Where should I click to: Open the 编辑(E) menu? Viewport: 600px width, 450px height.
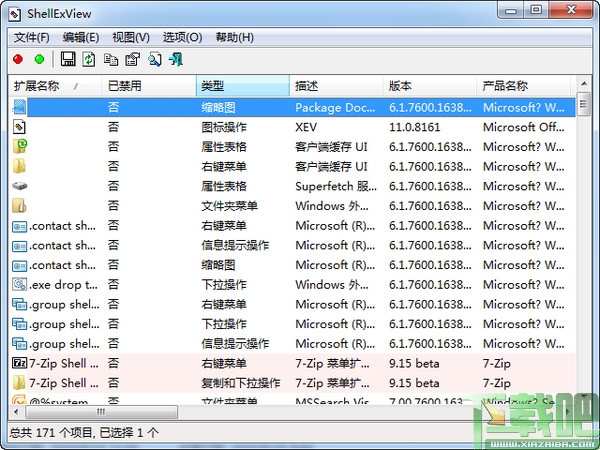tap(81, 38)
